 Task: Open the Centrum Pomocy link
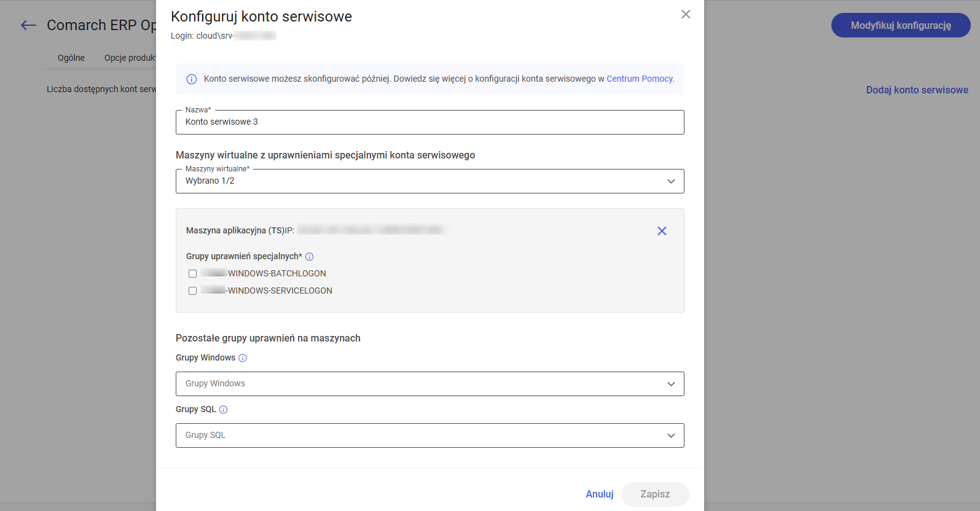639,79
